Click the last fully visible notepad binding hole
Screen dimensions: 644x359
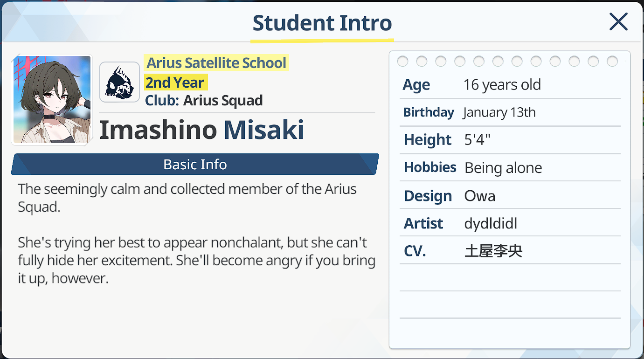tap(612, 61)
